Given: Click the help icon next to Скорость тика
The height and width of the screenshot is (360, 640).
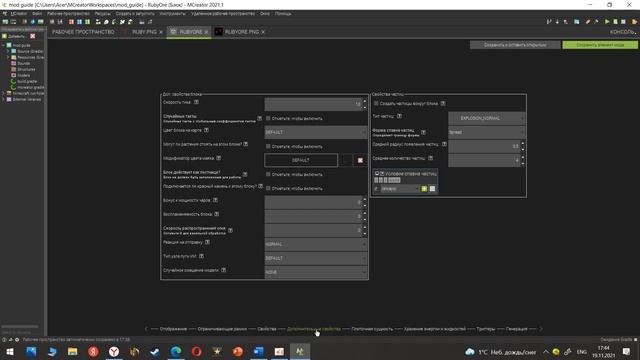Looking at the screenshot, I should click(x=196, y=102).
